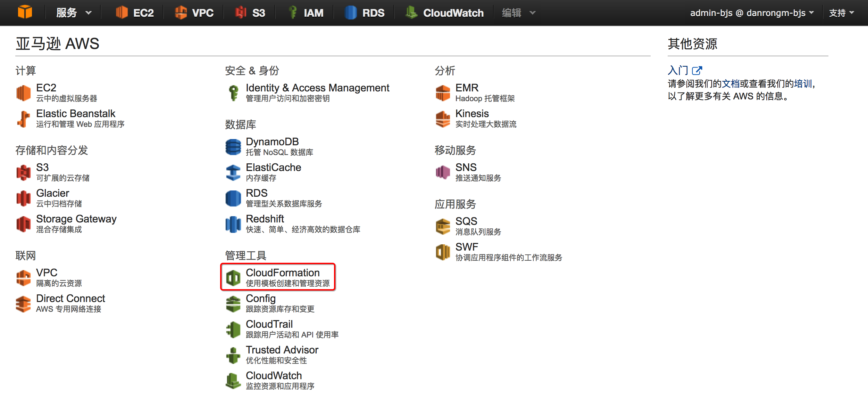The height and width of the screenshot is (399, 868).
Task: Click the SQS service icon
Action: pyautogui.click(x=443, y=226)
